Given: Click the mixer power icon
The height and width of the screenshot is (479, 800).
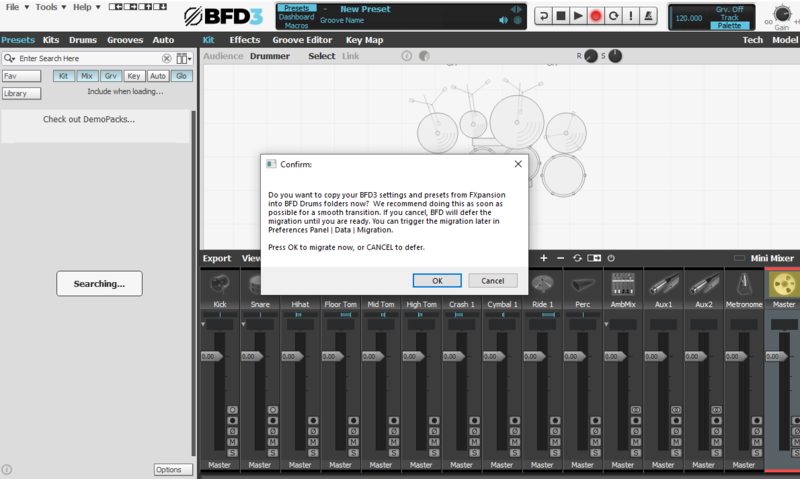Looking at the screenshot, I should coord(611,258).
